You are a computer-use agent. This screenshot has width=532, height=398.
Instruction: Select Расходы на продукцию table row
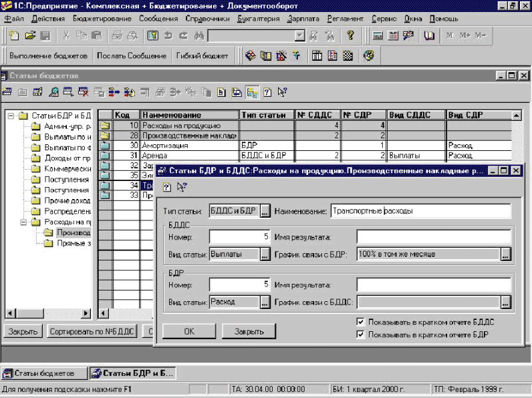305,126
